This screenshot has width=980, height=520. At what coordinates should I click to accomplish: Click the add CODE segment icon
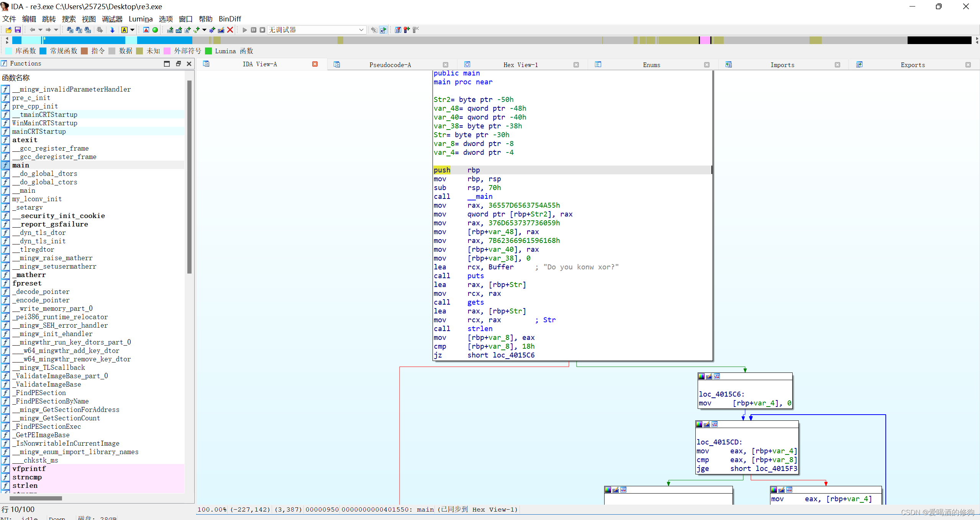(170, 30)
